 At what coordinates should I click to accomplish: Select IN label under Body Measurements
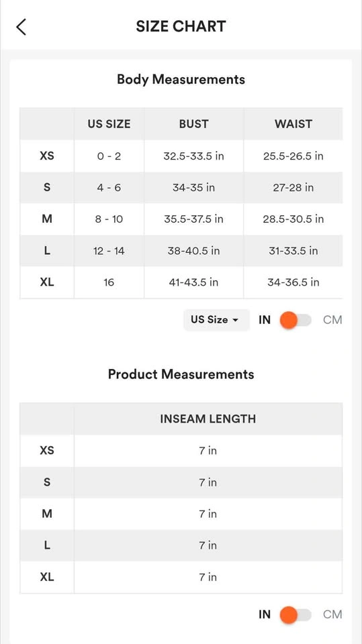pyautogui.click(x=265, y=320)
